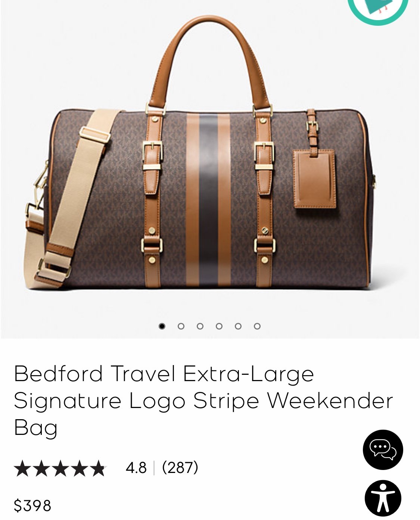Show the sixth product image via last dot
Viewport: 420px width, 520px height.
pyautogui.click(x=257, y=326)
